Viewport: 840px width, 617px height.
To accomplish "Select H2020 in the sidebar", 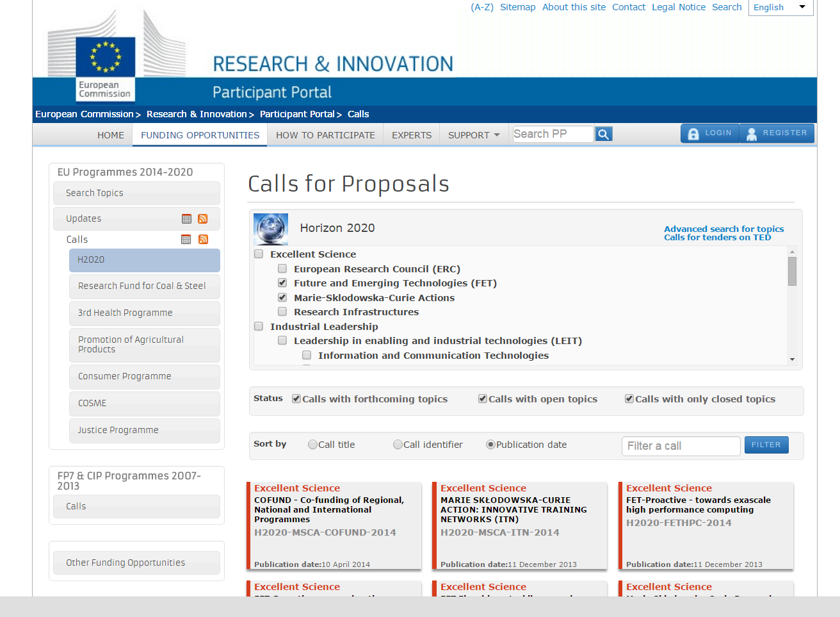I will point(144,260).
